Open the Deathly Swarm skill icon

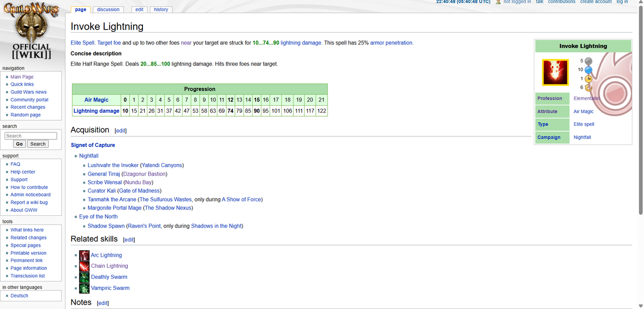(x=84, y=277)
